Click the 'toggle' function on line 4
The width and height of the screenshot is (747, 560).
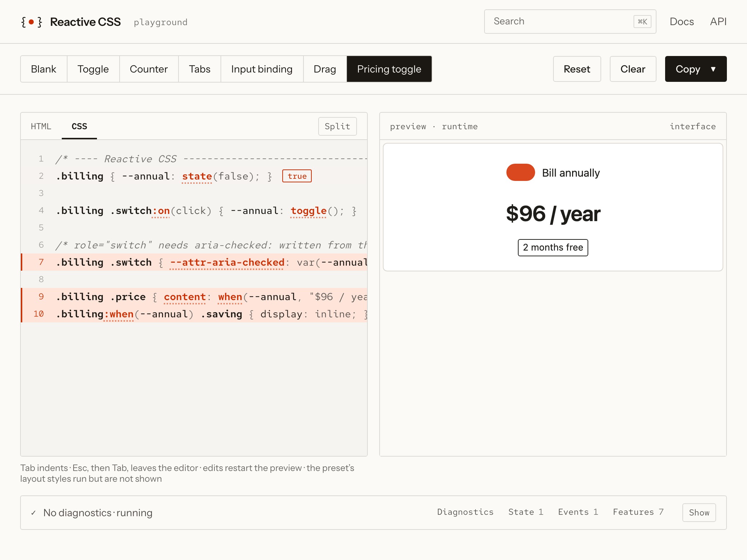pos(308,211)
